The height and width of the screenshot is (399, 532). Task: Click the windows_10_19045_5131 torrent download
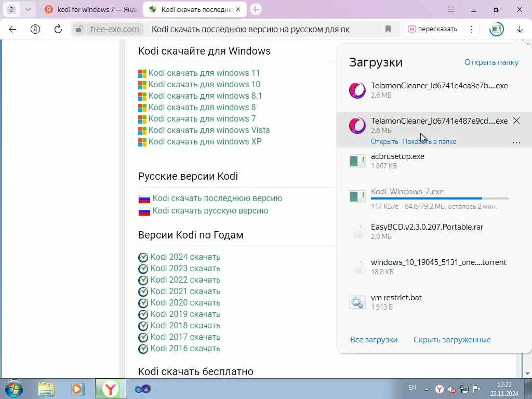(434, 267)
